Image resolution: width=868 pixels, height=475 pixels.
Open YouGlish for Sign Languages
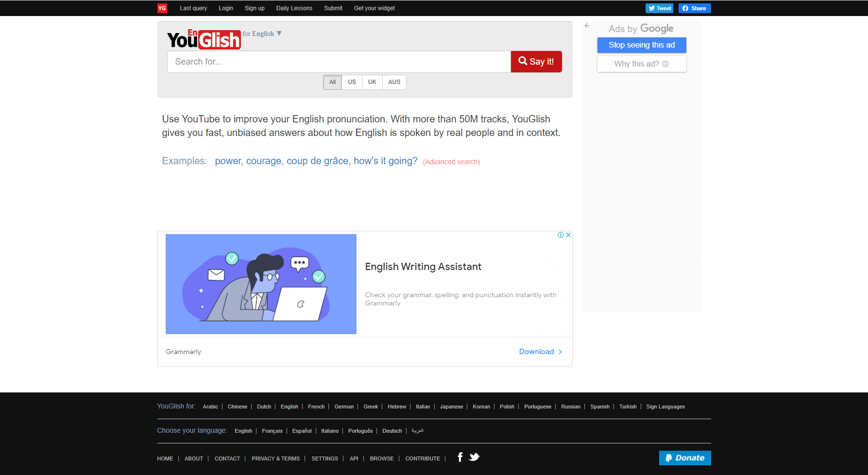click(665, 407)
